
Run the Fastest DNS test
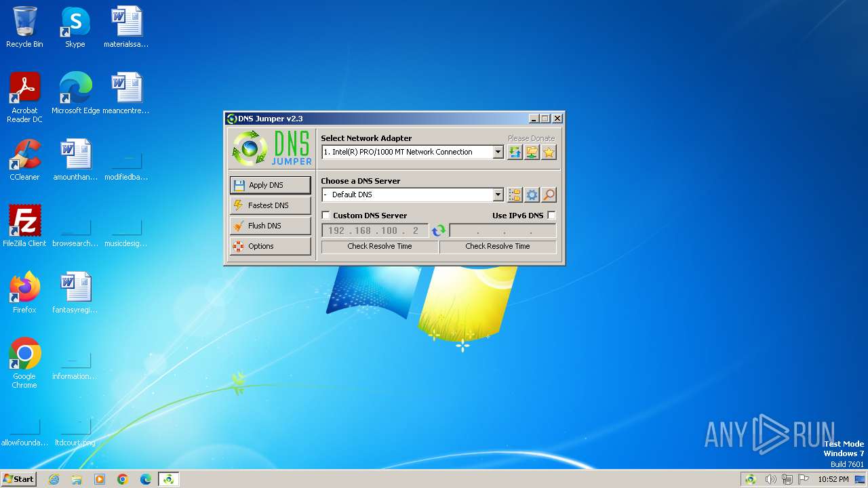270,205
